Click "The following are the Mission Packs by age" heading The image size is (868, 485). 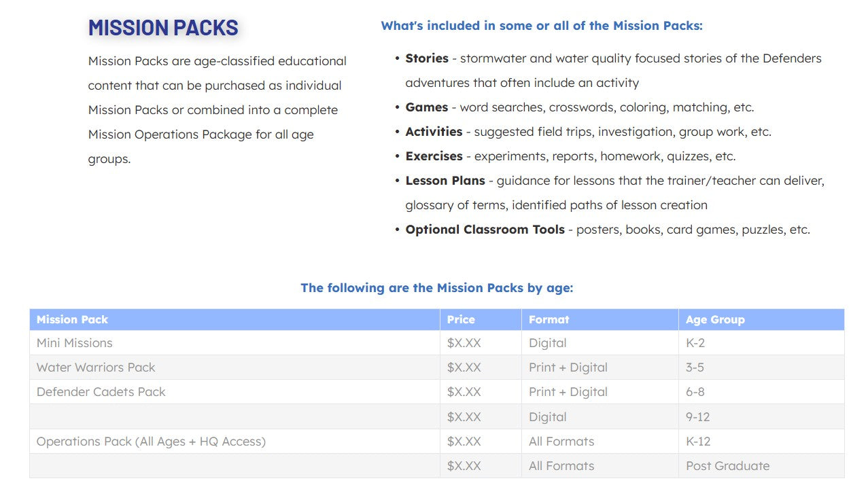(x=436, y=288)
